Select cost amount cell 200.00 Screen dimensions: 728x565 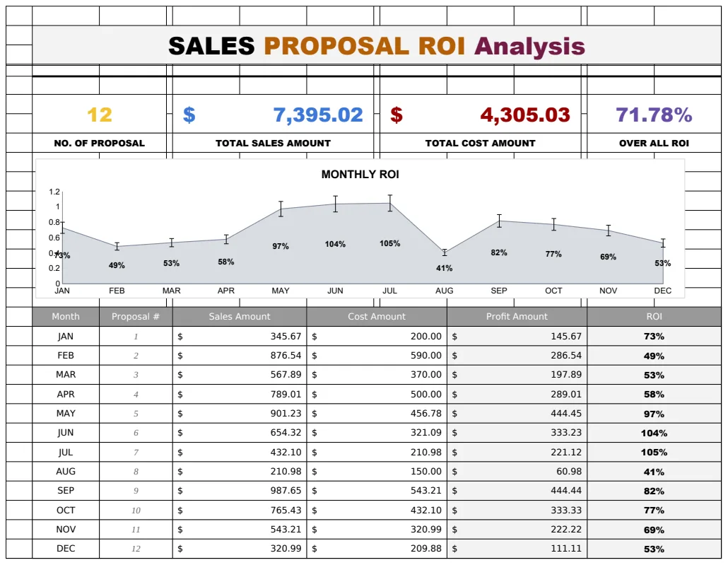[377, 337]
